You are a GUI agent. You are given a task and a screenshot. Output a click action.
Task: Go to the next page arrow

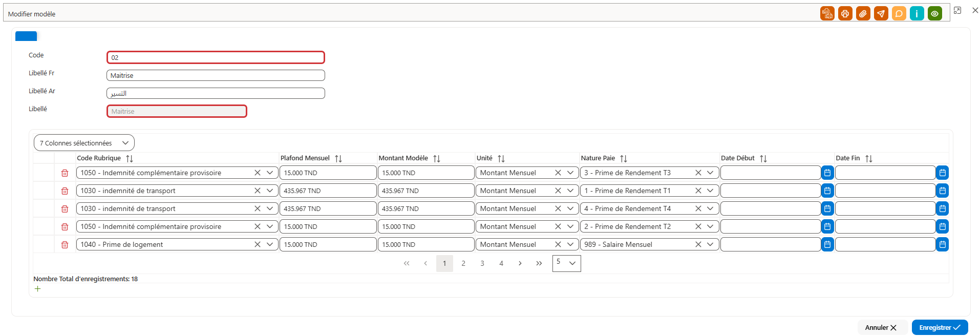click(x=520, y=263)
